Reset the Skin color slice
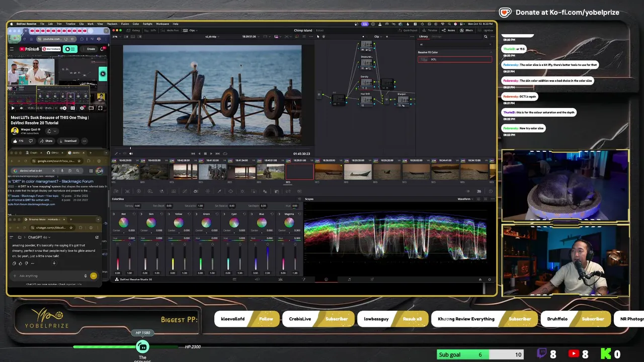644x362 pixels. pos(162,214)
